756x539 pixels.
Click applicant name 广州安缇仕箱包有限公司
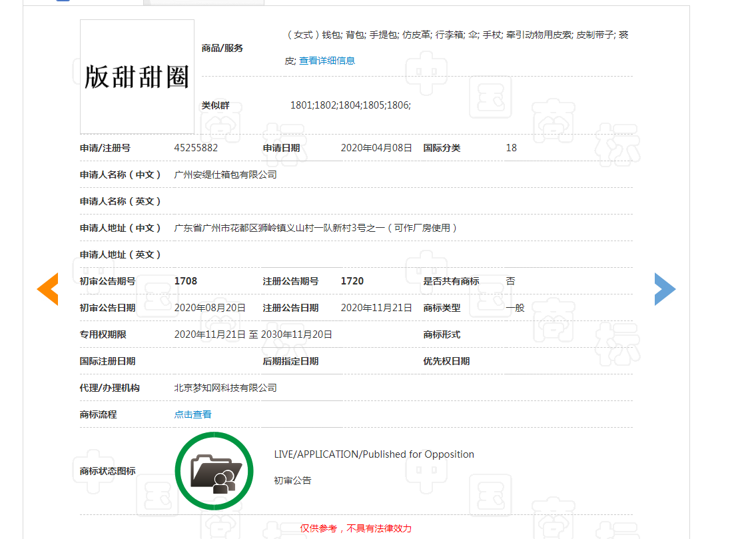pos(225,174)
